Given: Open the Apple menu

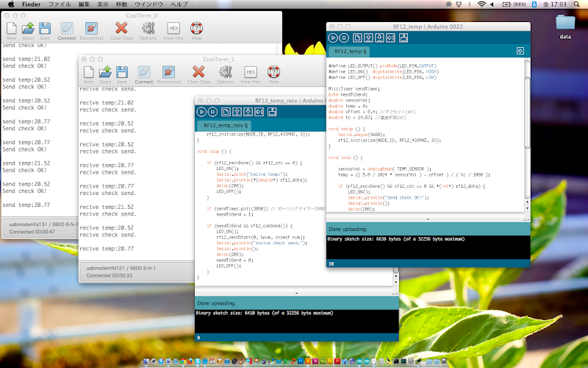Looking at the screenshot, I should click(11, 4).
